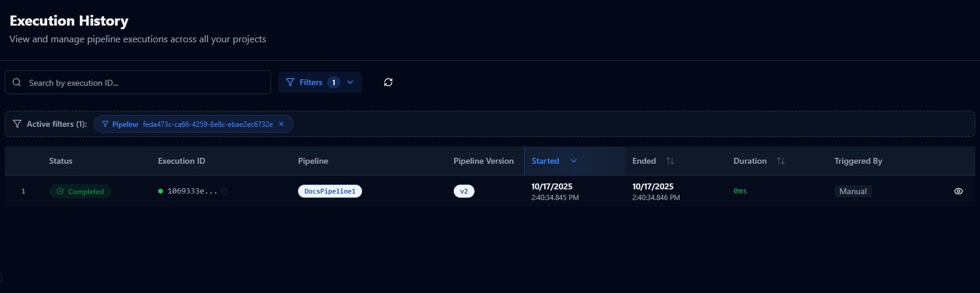Click the green status dot by execution ID
The image size is (980, 293).
point(161,191)
